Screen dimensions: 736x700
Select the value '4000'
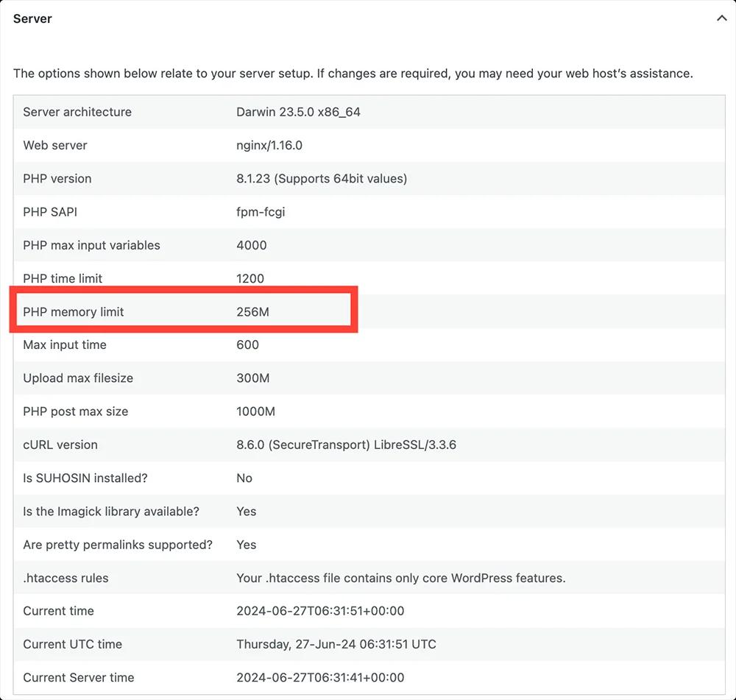tap(251, 246)
